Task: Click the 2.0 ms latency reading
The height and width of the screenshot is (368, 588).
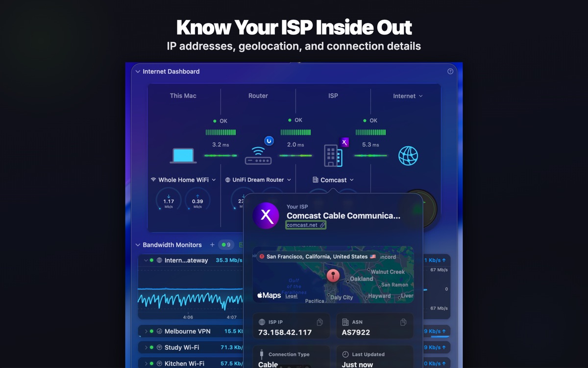Action: tap(295, 145)
